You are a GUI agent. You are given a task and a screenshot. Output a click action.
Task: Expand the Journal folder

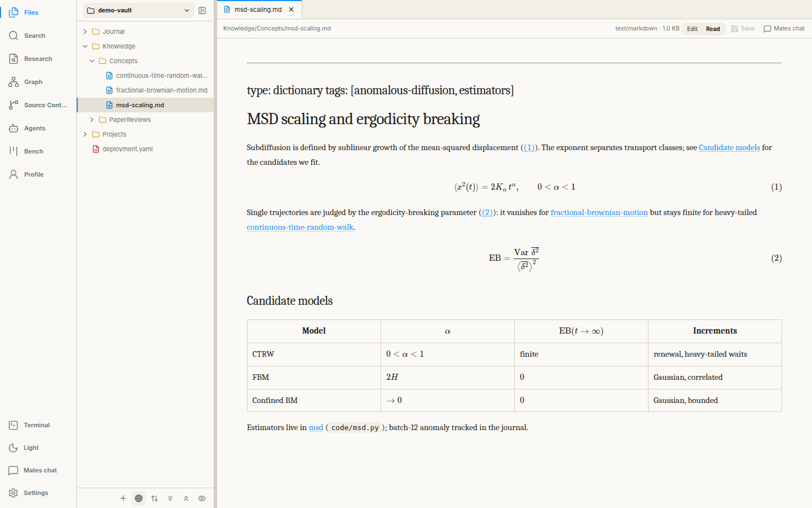tap(145, 32)
